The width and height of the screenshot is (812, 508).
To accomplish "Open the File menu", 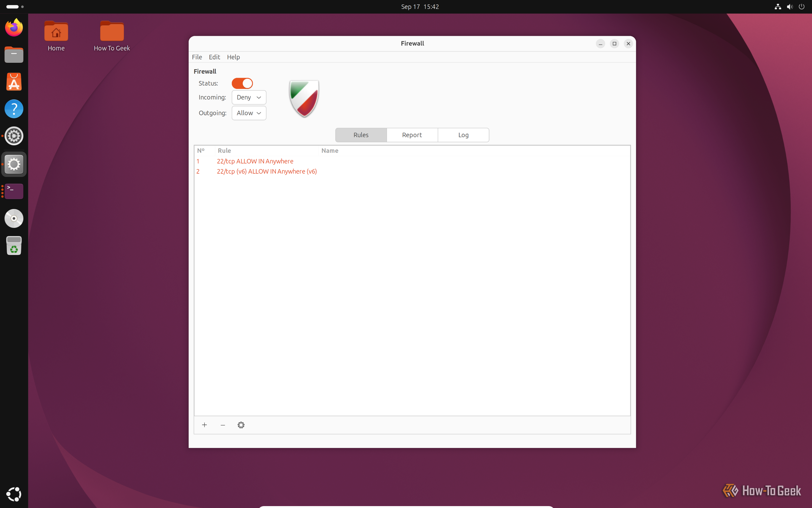I will [x=197, y=57].
